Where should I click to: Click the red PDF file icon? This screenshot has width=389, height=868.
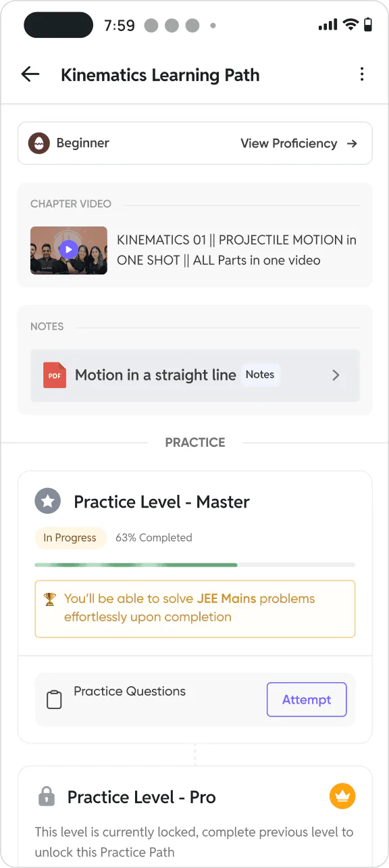(55, 375)
